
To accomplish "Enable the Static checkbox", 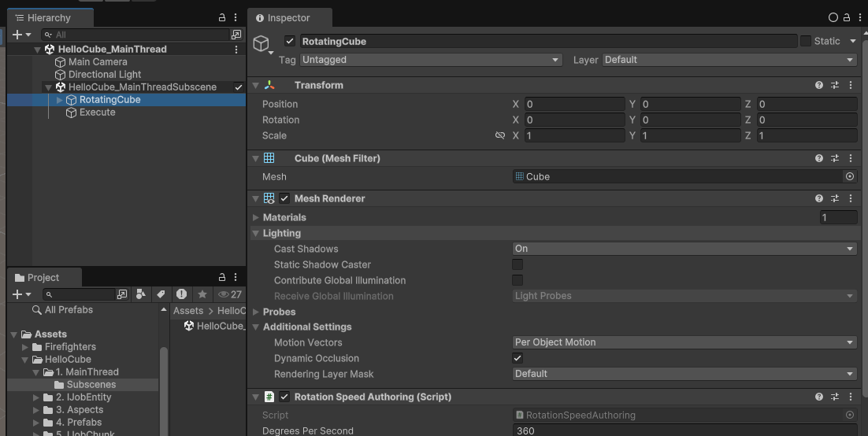I will click(x=806, y=41).
